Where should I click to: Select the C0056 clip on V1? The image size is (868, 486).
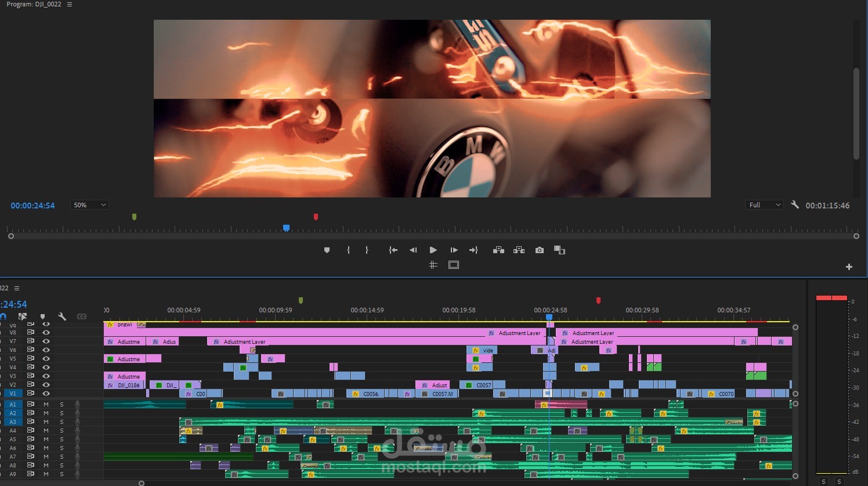coord(365,394)
